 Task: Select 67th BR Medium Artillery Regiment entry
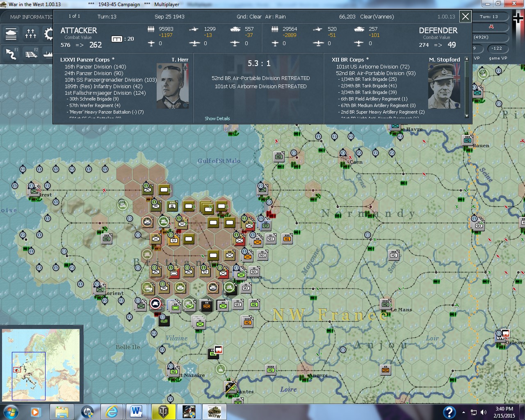377,105
